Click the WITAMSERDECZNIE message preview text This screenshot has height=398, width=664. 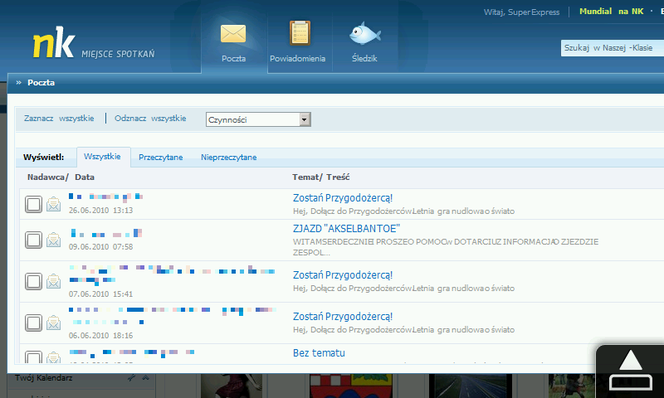445,247
